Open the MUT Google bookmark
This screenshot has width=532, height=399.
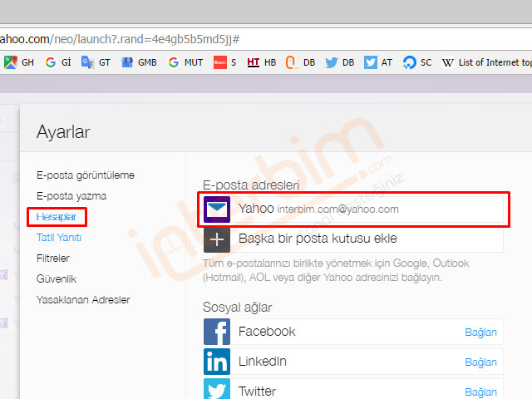point(185,62)
